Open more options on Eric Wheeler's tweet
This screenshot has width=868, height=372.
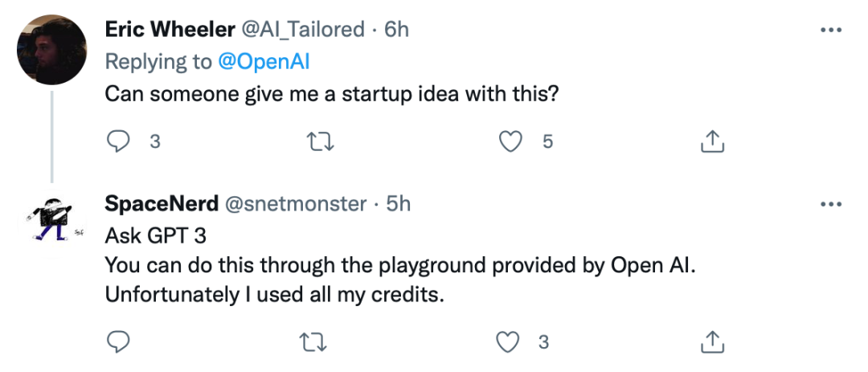829,30
